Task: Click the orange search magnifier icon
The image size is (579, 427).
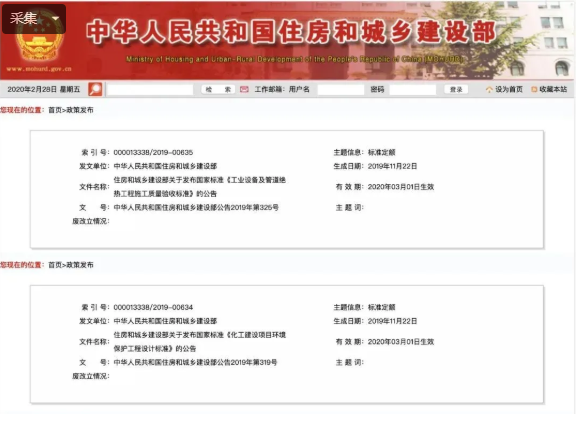Action: point(95,89)
